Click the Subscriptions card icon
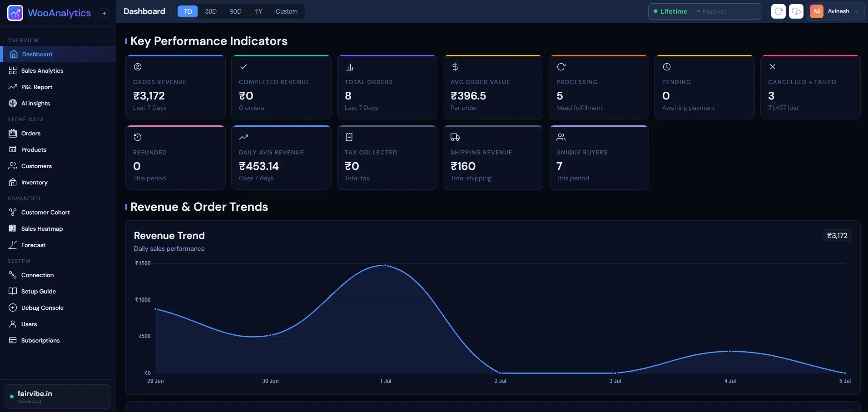The height and width of the screenshot is (412, 868). tap(13, 340)
